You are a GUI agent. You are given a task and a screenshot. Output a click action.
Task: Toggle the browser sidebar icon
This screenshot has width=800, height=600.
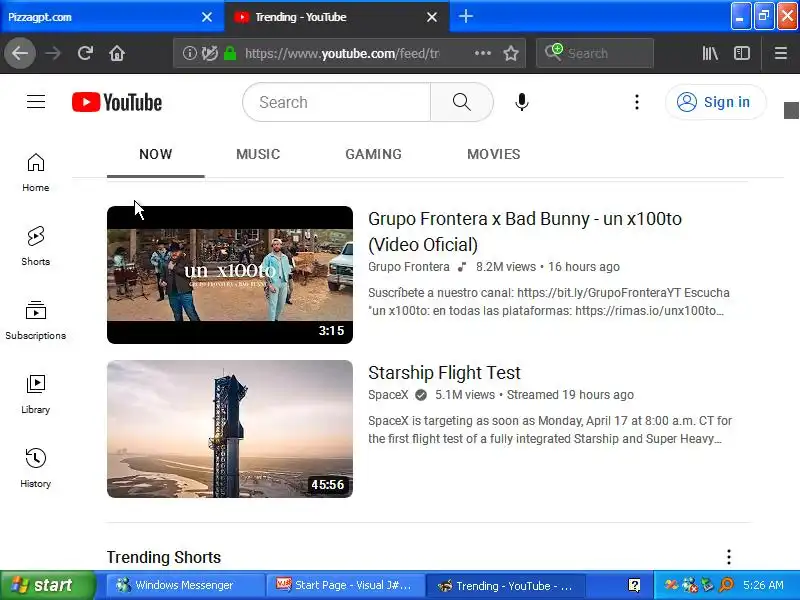click(x=741, y=53)
